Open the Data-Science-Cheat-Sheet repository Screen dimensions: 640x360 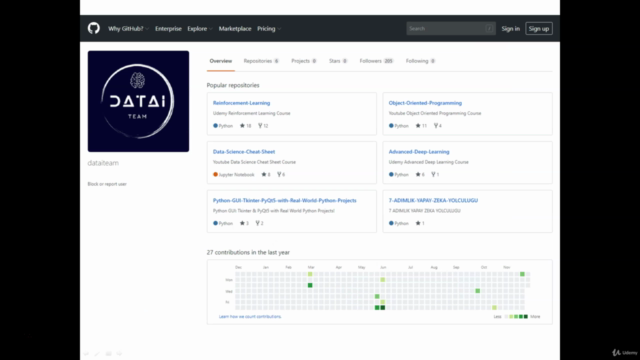point(244,151)
